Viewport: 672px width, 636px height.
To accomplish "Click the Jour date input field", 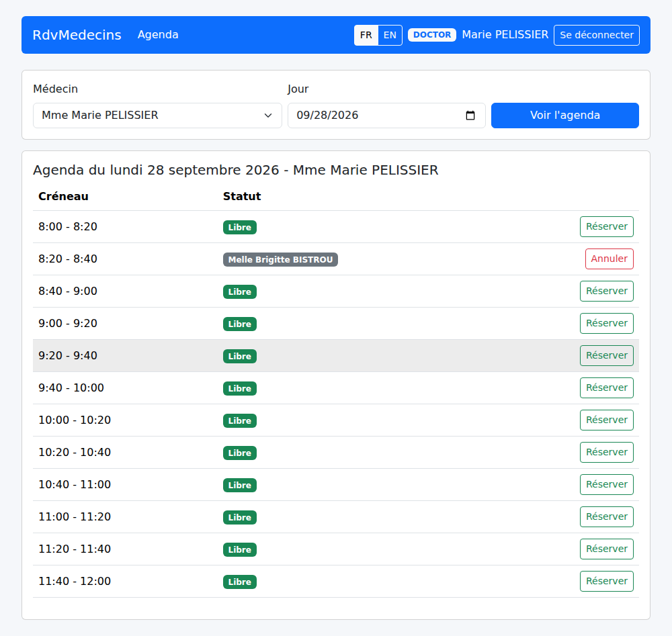I will [386, 116].
